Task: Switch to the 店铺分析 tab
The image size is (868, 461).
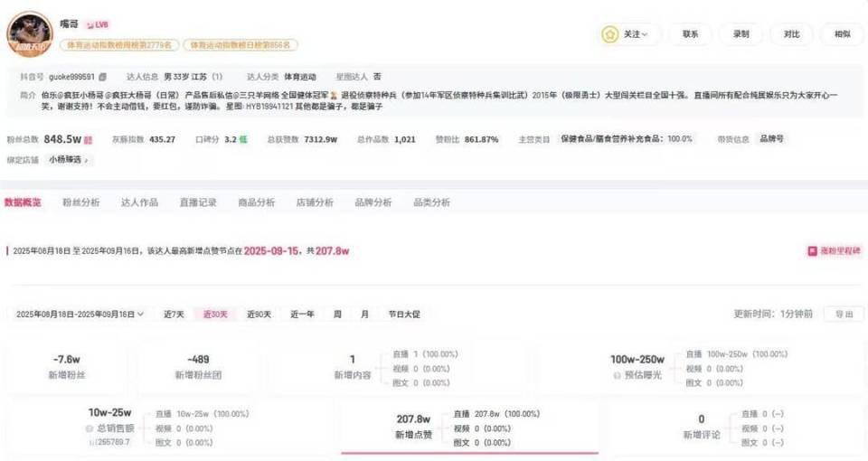Action: (315, 202)
